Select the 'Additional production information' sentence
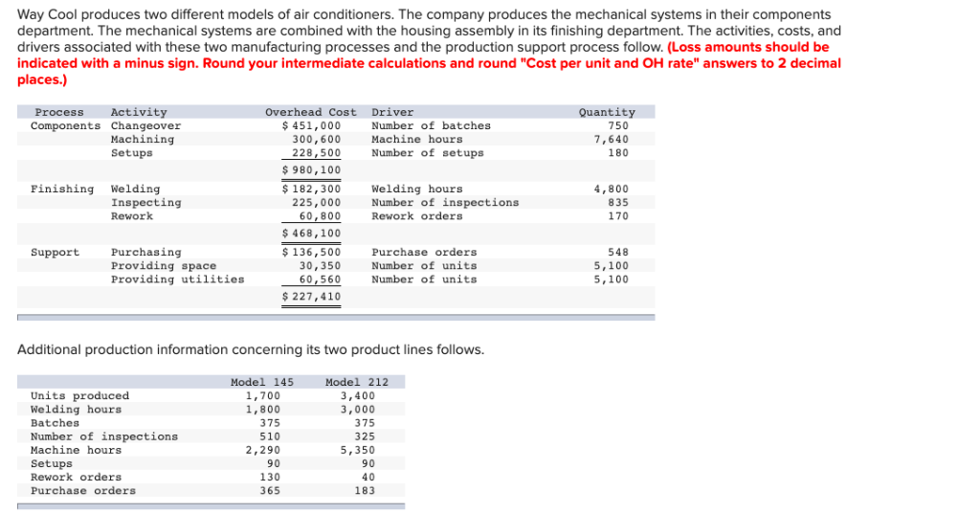Image resolution: width=980 pixels, height=514 pixels. pos(251,349)
